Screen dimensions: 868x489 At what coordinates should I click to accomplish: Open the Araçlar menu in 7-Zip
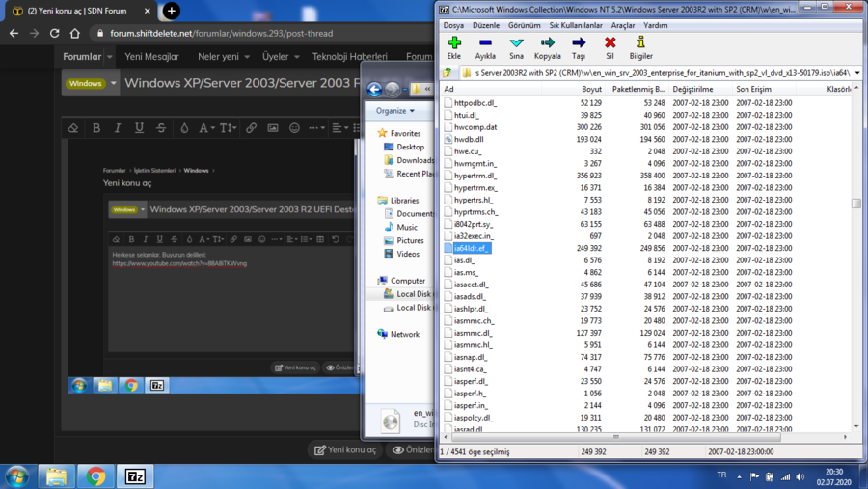[x=623, y=25]
